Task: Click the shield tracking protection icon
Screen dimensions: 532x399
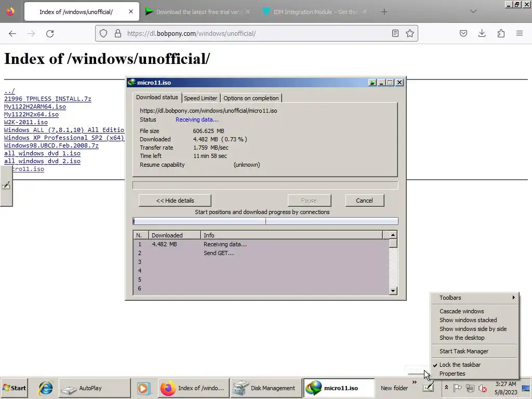Action: point(103,33)
